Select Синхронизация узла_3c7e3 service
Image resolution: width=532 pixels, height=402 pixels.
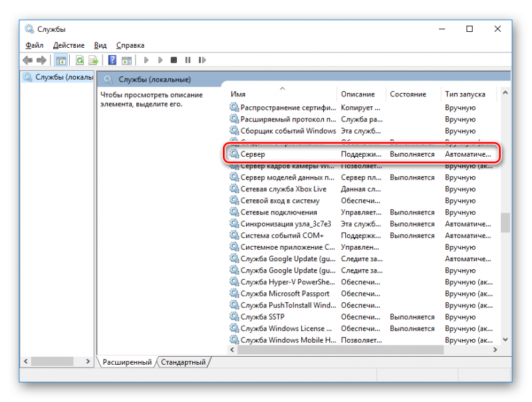coord(361,224)
